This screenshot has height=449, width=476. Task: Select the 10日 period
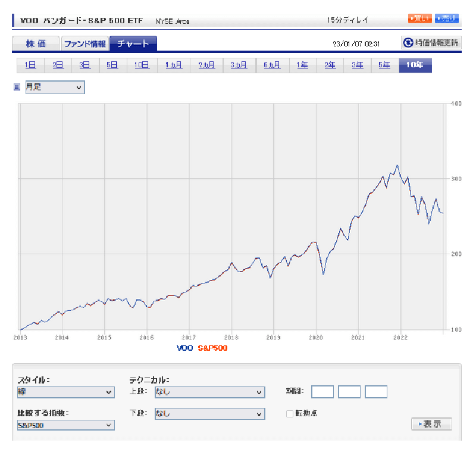(x=142, y=65)
